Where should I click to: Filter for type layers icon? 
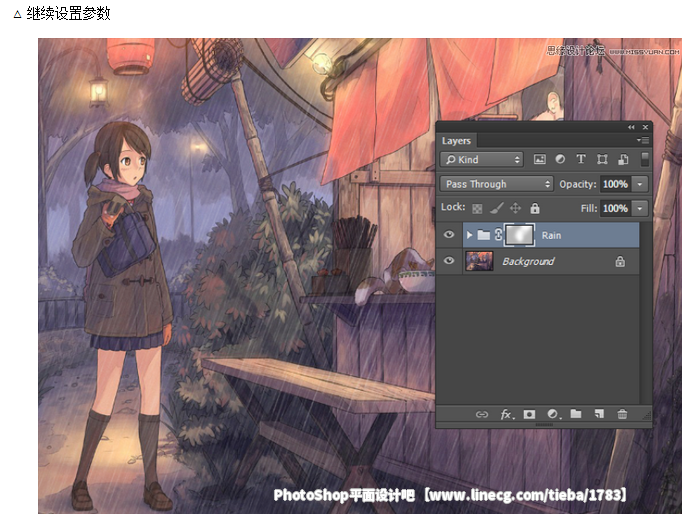581,159
